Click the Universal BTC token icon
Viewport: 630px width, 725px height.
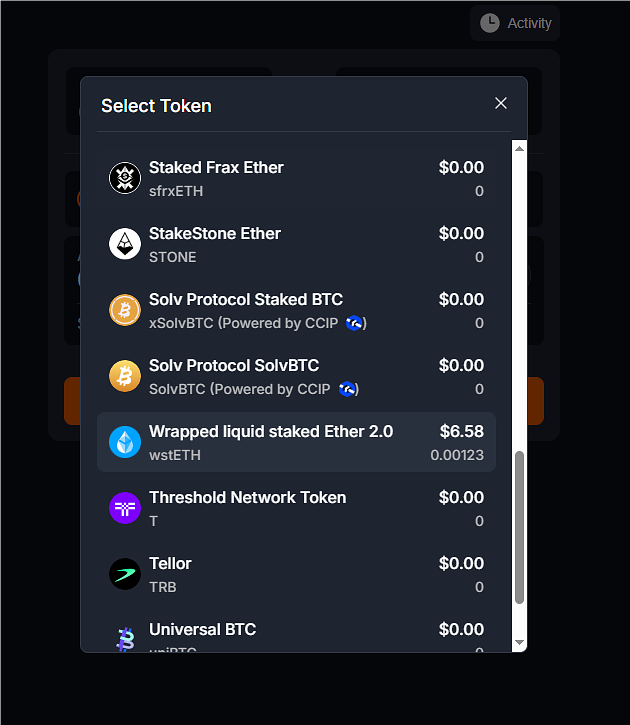coord(125,638)
